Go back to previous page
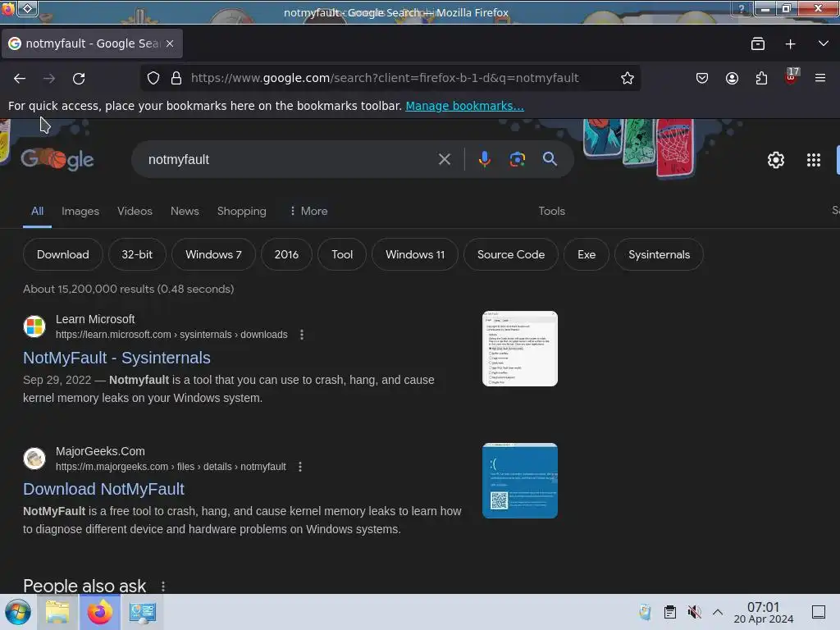The image size is (840, 630). coord(20,79)
